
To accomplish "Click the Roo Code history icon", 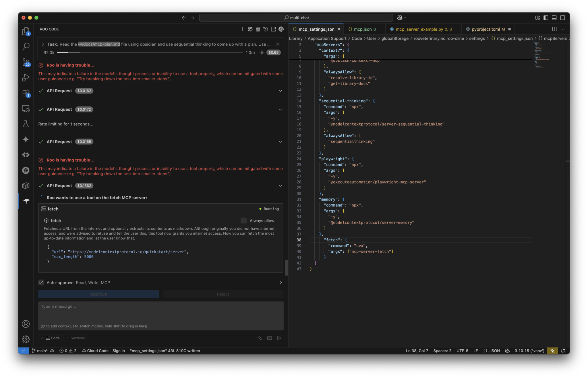I will tap(266, 29).
